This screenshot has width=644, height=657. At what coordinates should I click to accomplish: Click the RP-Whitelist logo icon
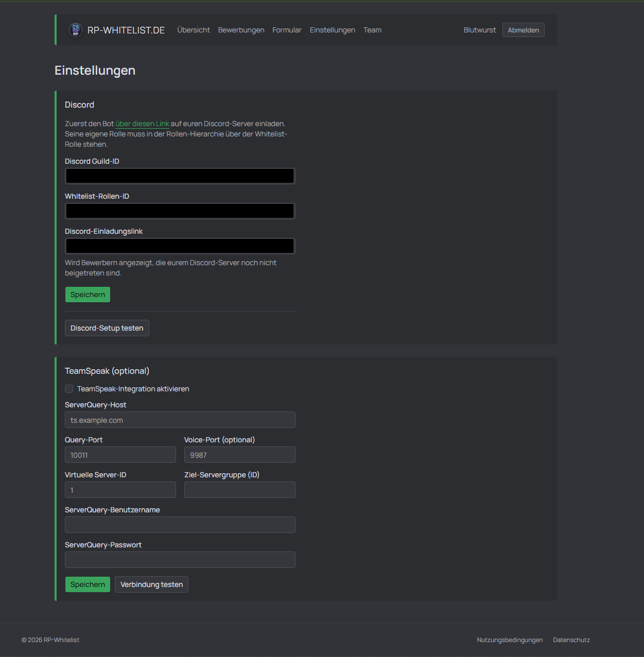pos(76,30)
